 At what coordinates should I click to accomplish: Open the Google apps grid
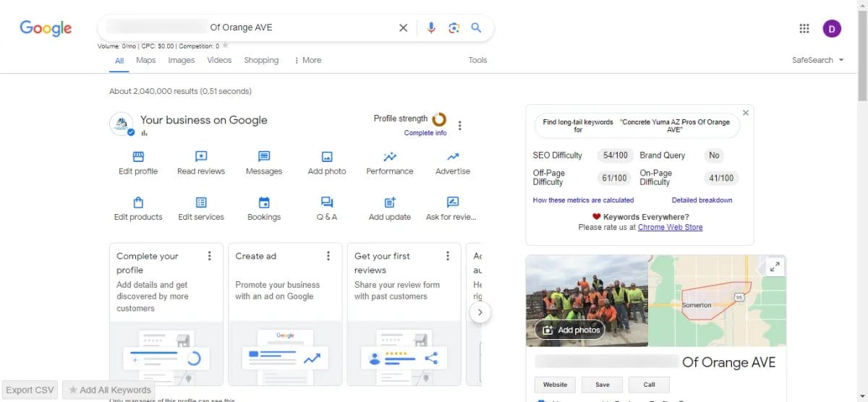pos(804,28)
